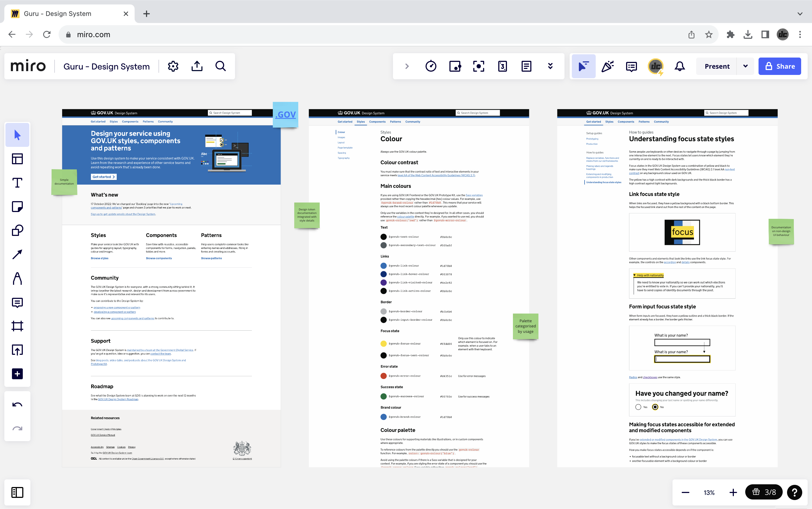The width and height of the screenshot is (812, 509).
Task: Open Chrome downloads icon
Action: point(748,35)
